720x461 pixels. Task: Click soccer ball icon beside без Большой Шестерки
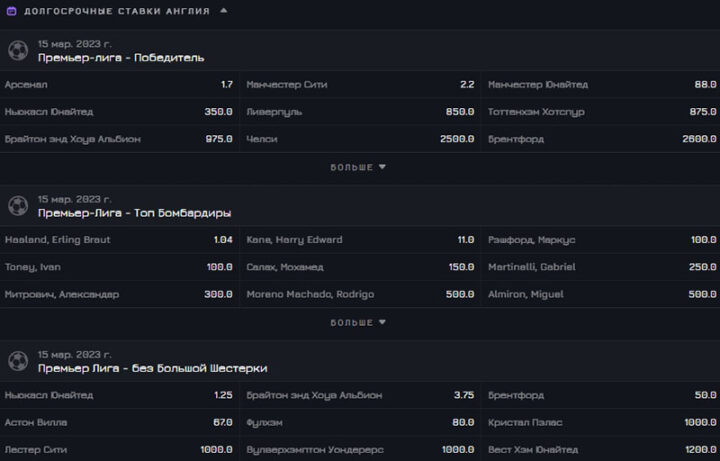coord(18,361)
